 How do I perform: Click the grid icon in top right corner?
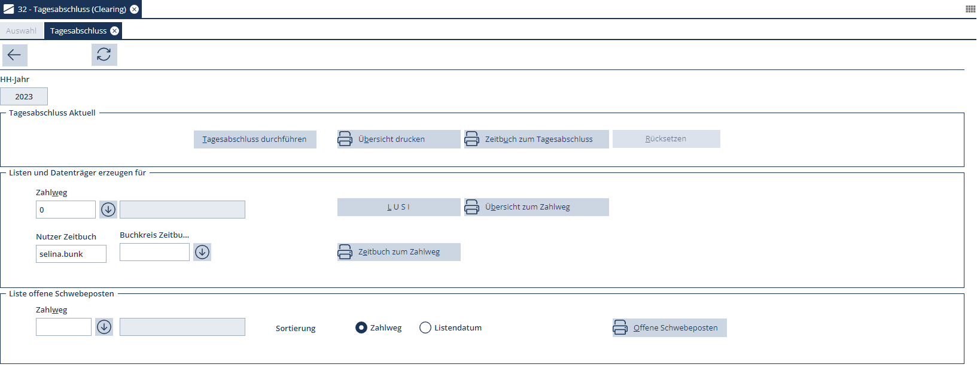[x=970, y=9]
